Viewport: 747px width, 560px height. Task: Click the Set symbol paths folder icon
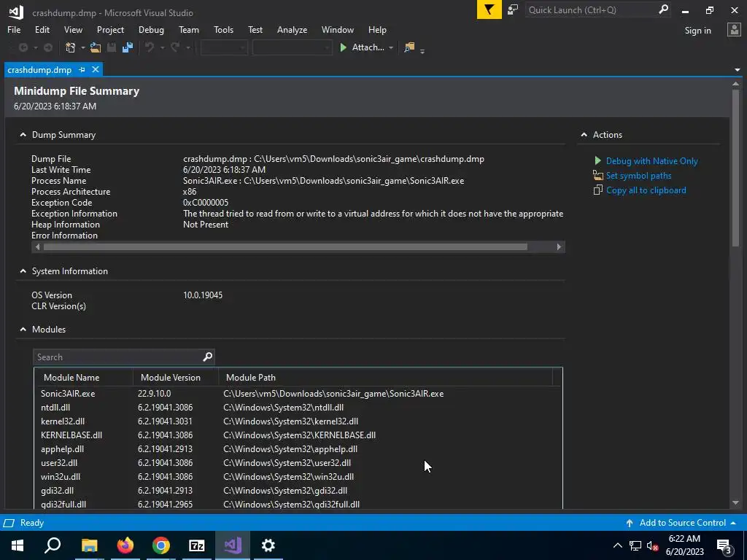coord(598,175)
